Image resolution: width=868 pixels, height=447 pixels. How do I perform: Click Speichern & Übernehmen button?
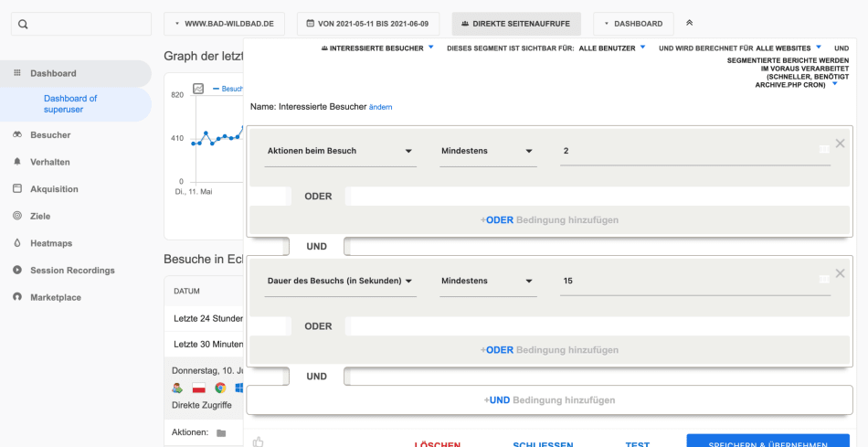(767, 441)
